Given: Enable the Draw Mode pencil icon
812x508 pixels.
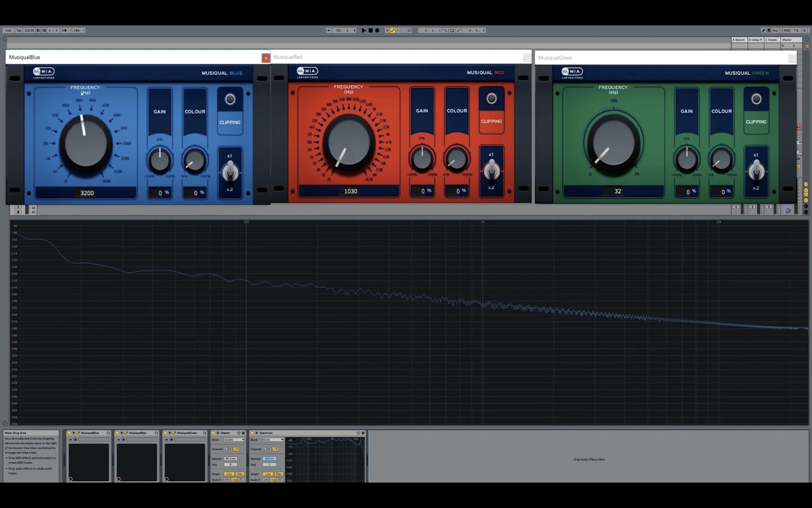Looking at the screenshot, I should (763, 30).
